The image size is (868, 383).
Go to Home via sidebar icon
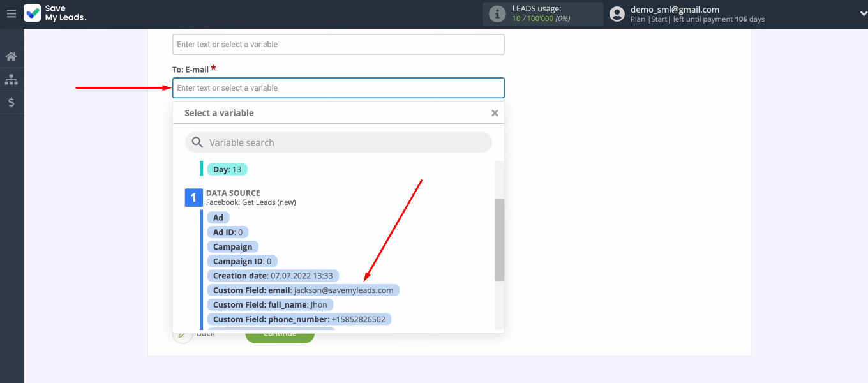pyautogui.click(x=11, y=57)
